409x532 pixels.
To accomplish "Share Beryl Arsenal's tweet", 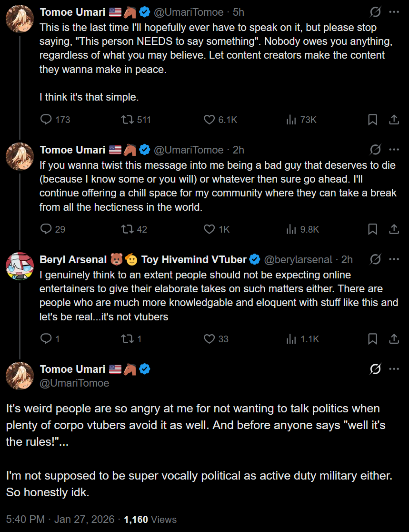I will point(394,339).
